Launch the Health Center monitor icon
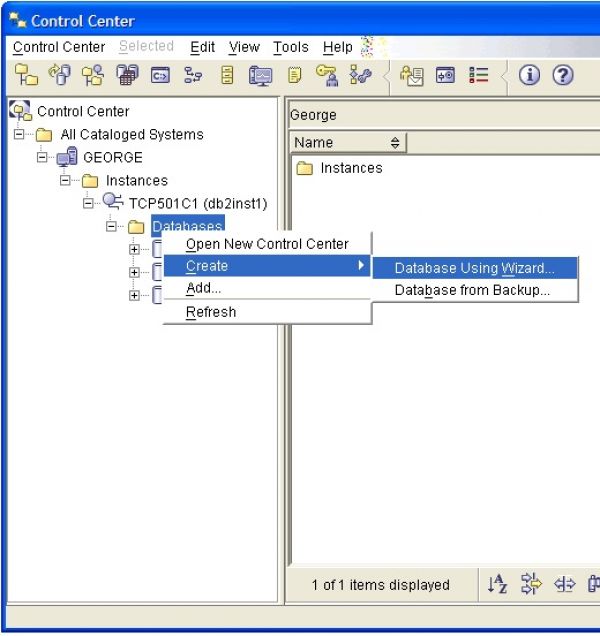The height and width of the screenshot is (636, 600). click(x=260, y=76)
